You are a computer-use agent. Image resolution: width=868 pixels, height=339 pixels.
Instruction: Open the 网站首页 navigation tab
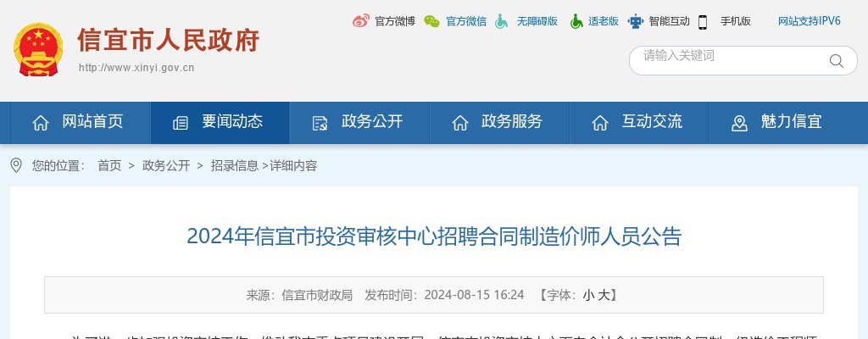[x=81, y=122]
